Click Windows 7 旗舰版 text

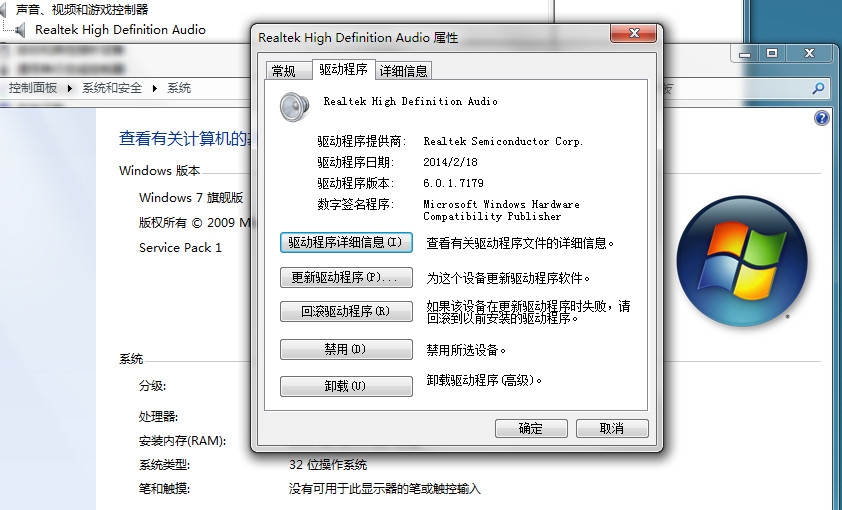[x=191, y=198]
